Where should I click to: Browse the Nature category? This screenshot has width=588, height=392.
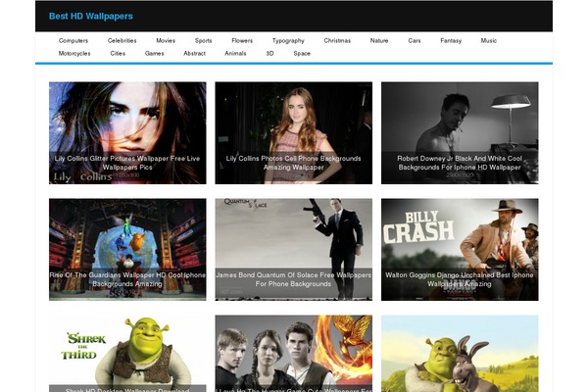point(379,40)
